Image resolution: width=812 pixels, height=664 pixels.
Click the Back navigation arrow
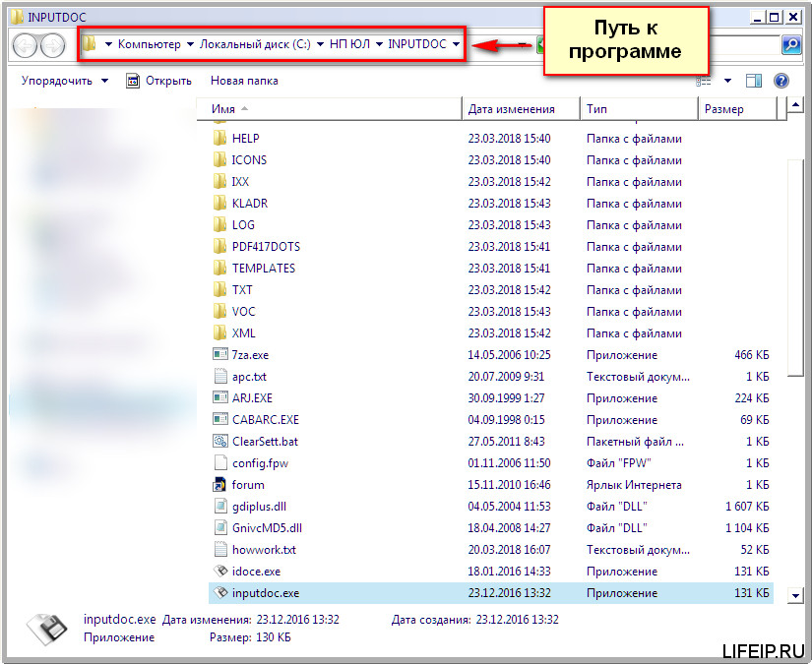coord(25,45)
